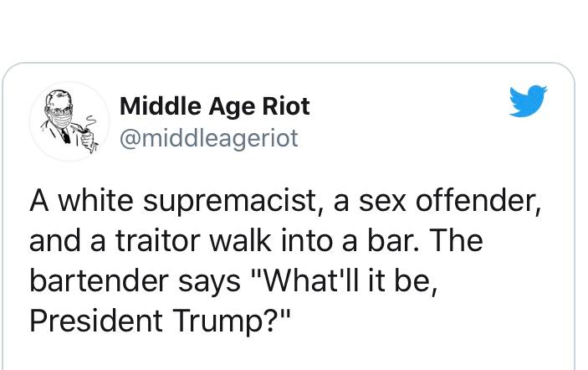The height and width of the screenshot is (370, 588).
Task: Click "President Trump?" in the tweet text
Action: [x=160, y=321]
